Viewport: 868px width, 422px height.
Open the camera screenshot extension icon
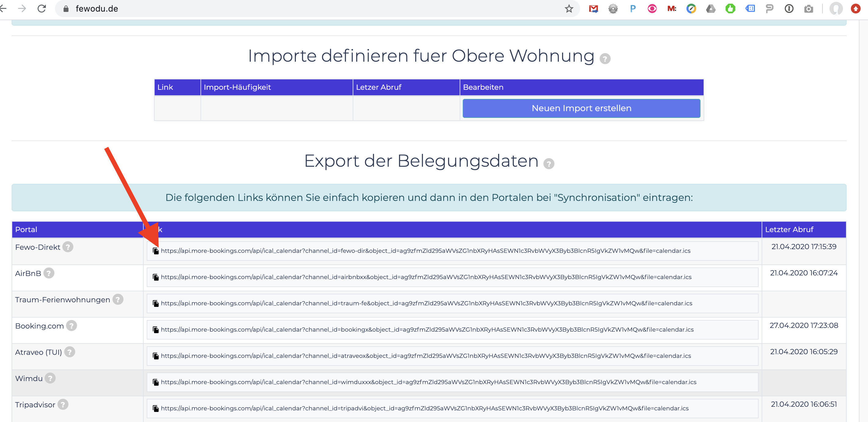point(808,9)
